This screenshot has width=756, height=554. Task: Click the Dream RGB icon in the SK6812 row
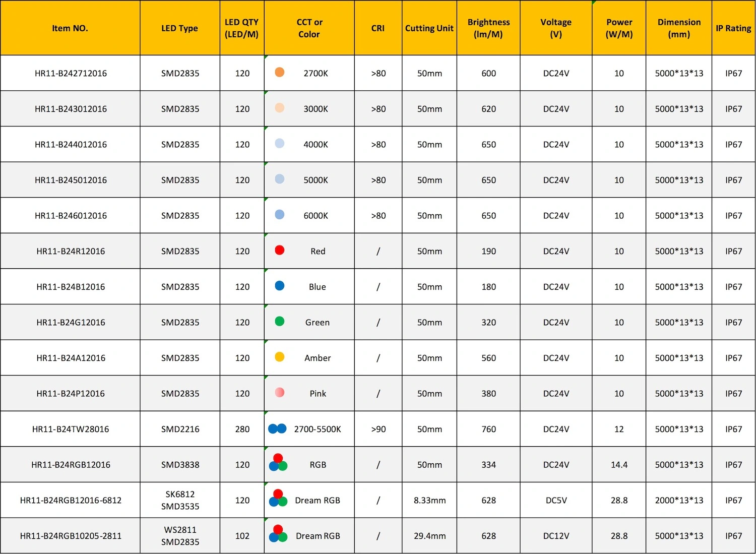[278, 498]
